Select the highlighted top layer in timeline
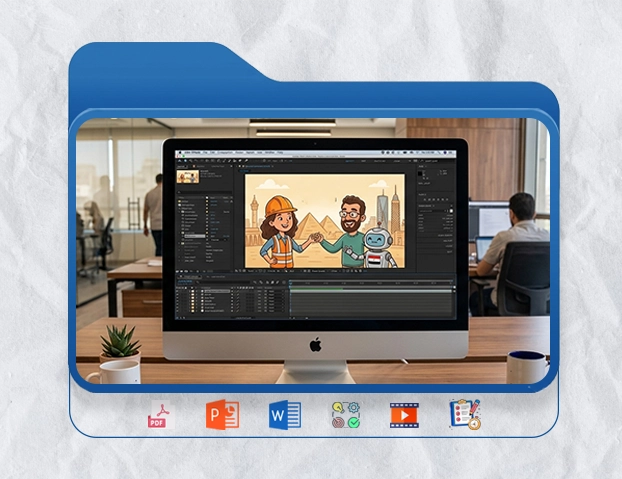This screenshot has height=479, width=622. coord(217,291)
